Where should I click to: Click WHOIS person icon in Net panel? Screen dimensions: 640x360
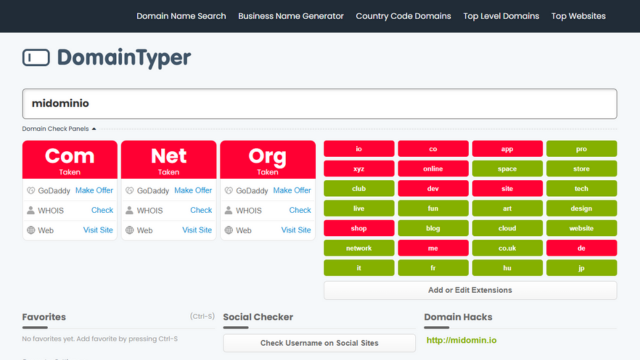tap(129, 210)
